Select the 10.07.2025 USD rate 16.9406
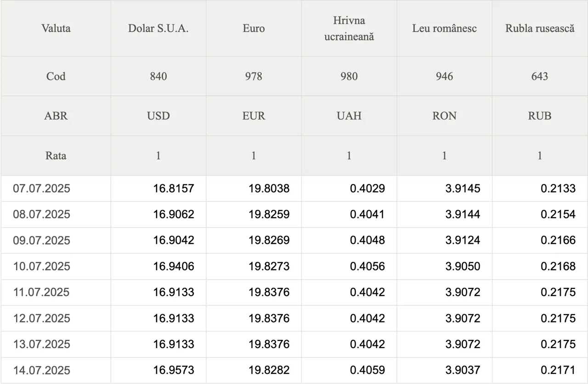 174,266
